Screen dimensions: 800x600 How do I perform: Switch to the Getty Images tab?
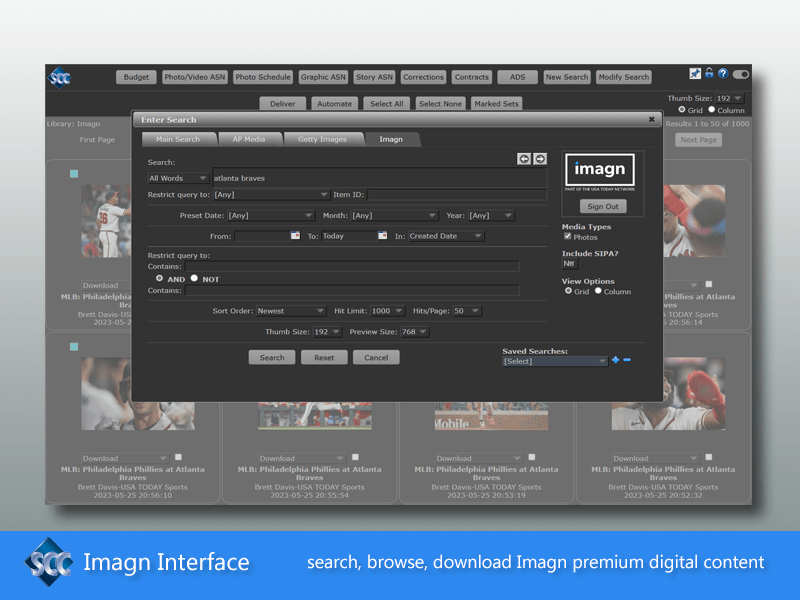pos(322,139)
